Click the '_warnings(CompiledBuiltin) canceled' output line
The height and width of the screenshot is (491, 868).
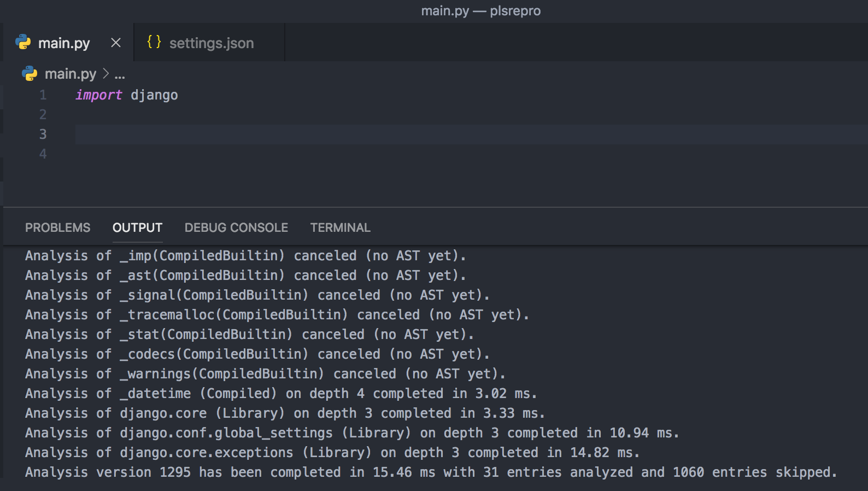(x=265, y=374)
